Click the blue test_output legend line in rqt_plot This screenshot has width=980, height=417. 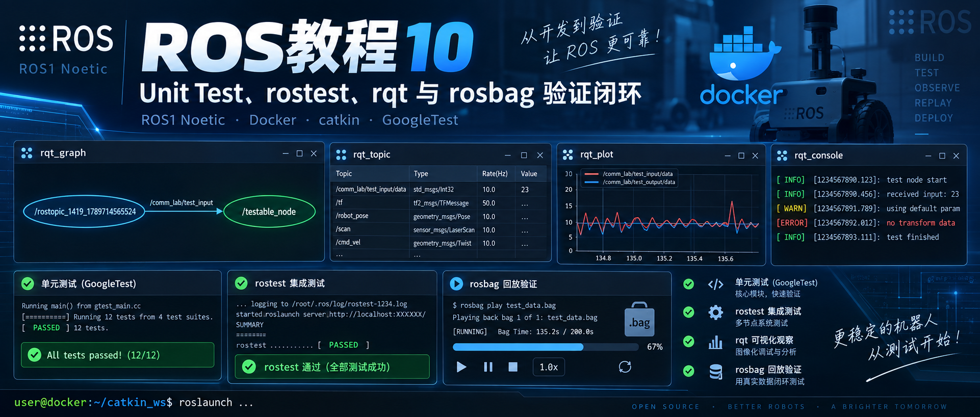[591, 182]
